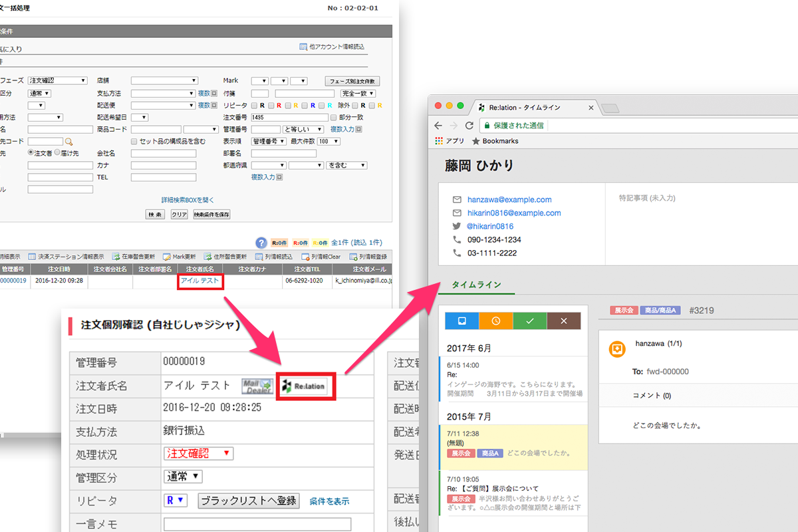Viewport: 798px width, 532px height.
Task: Click ブラックリストへ登録 button
Action: coord(249,501)
